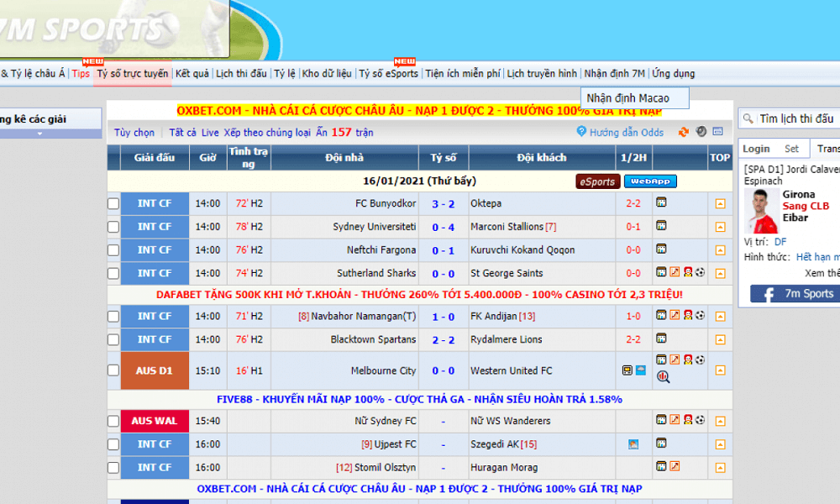
Task: Tick the checkbox for Neftchi Fargona match
Action: (113, 250)
